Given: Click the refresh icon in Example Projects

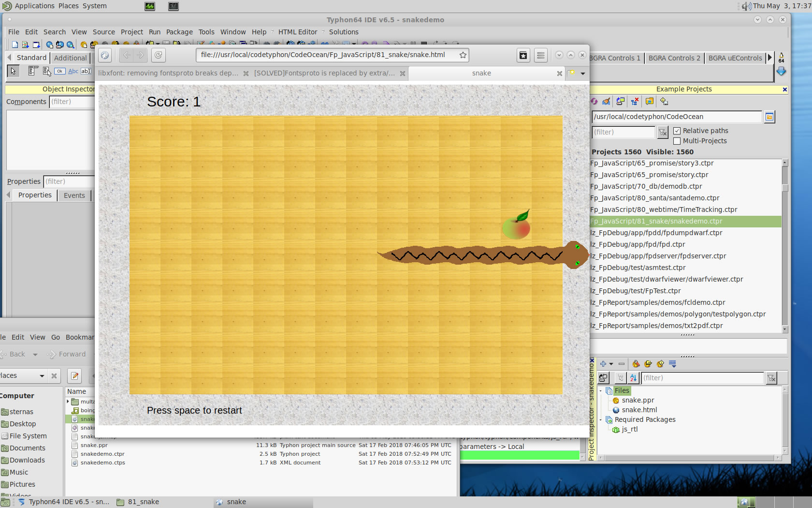Looking at the screenshot, I should (x=594, y=101).
